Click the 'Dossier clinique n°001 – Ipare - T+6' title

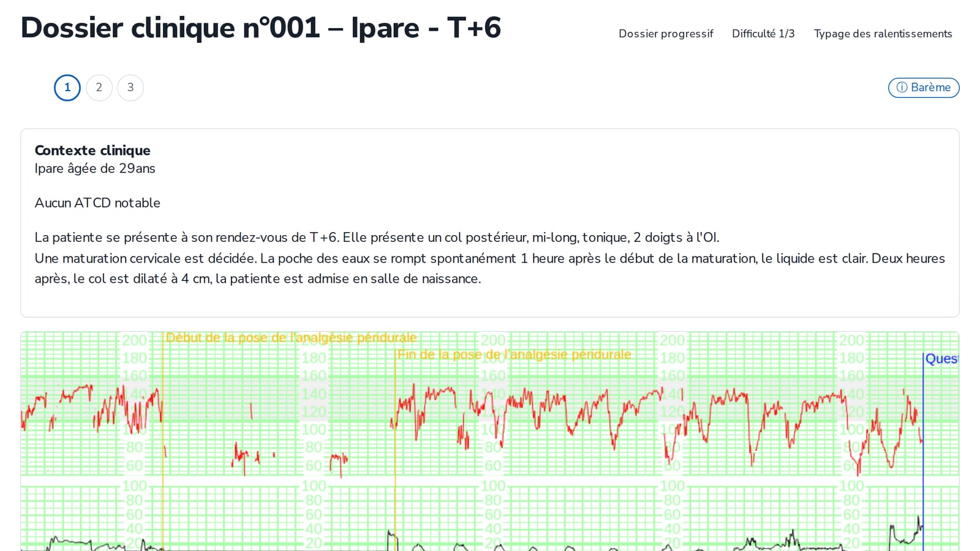click(261, 28)
